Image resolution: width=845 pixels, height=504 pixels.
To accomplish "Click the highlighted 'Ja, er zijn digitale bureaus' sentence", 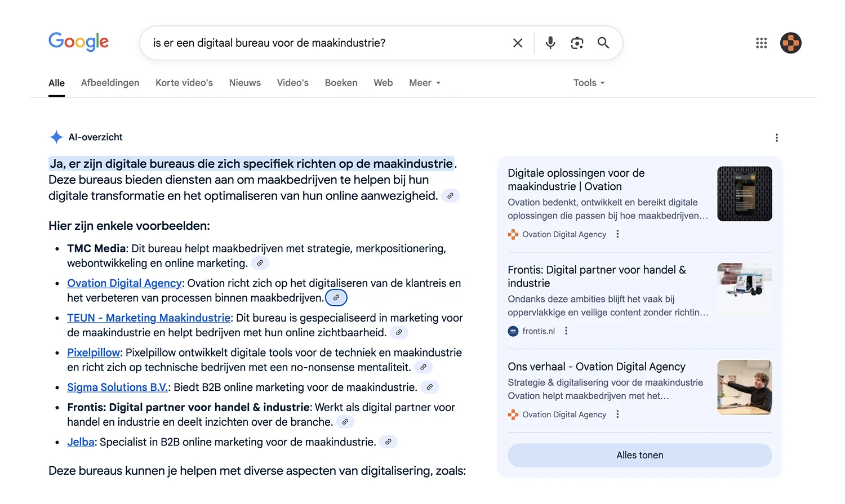I will [x=251, y=164].
